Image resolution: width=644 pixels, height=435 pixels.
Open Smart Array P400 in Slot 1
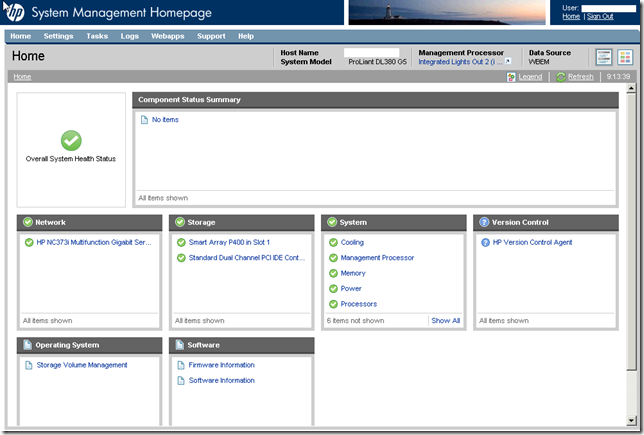tap(229, 242)
